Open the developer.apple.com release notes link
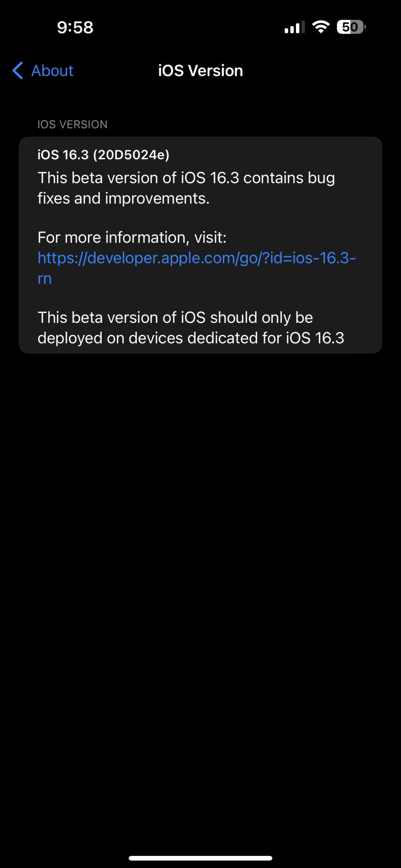 [196, 258]
